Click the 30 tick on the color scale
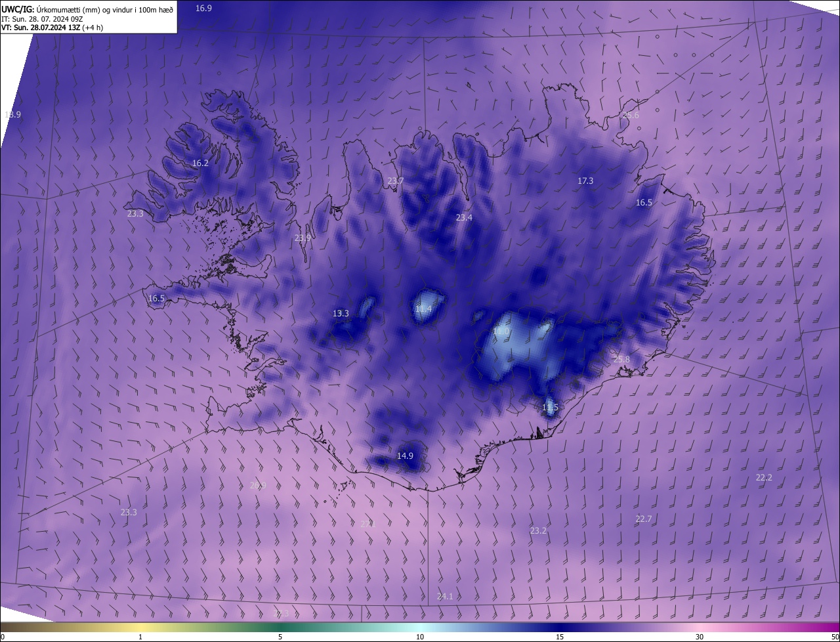This screenshot has width=840, height=642. click(x=700, y=637)
